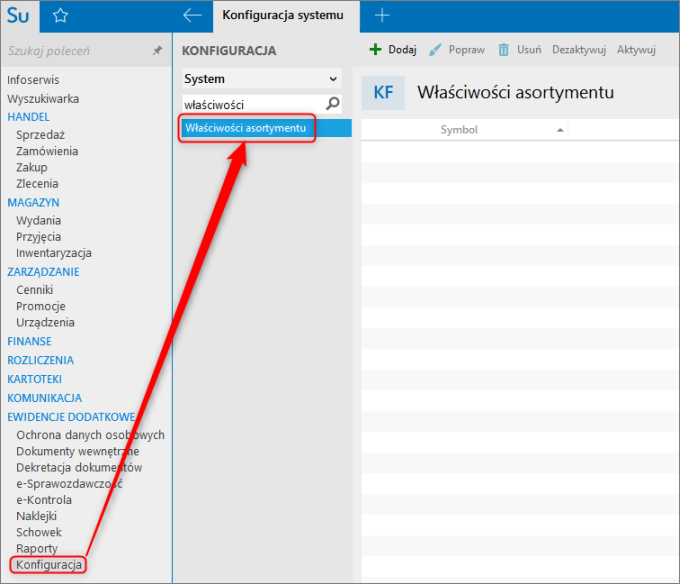This screenshot has height=584, width=680.
Task: Open Cenniki module
Action: [x=35, y=290]
